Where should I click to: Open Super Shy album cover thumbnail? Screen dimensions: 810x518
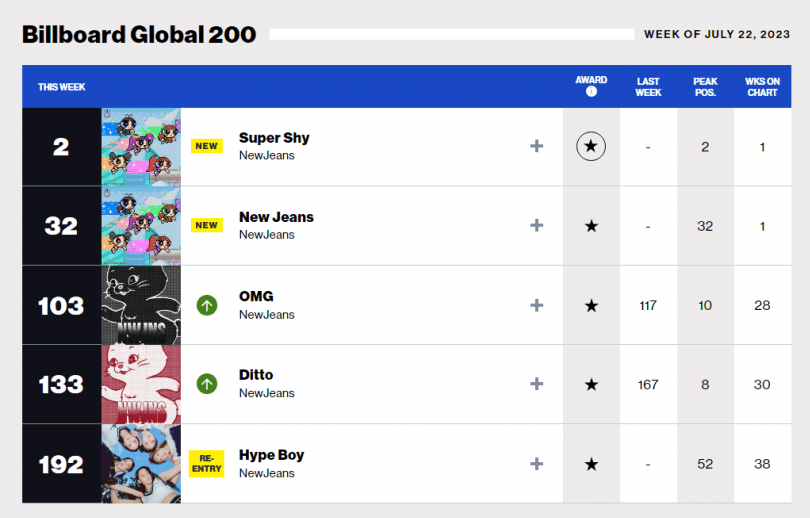141,147
